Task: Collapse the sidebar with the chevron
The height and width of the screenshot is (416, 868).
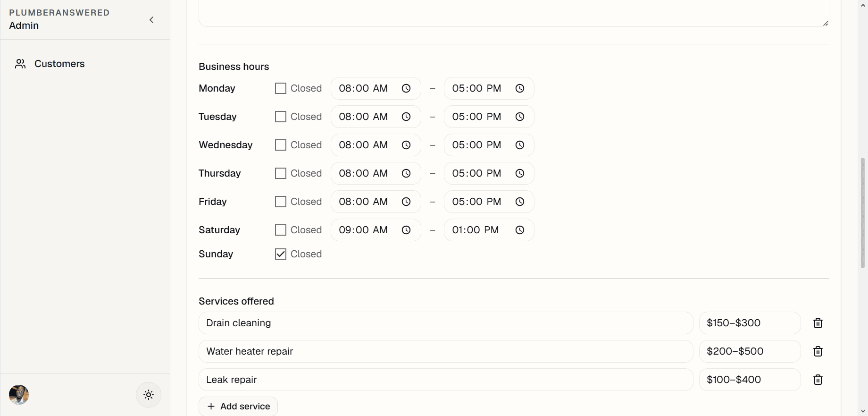Action: [x=151, y=20]
